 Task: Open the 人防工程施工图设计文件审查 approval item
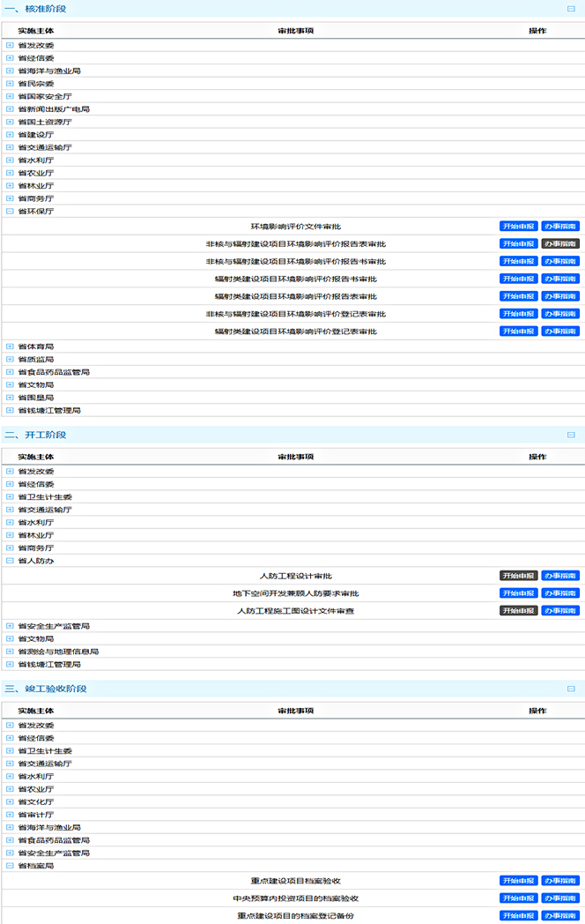pyautogui.click(x=295, y=611)
